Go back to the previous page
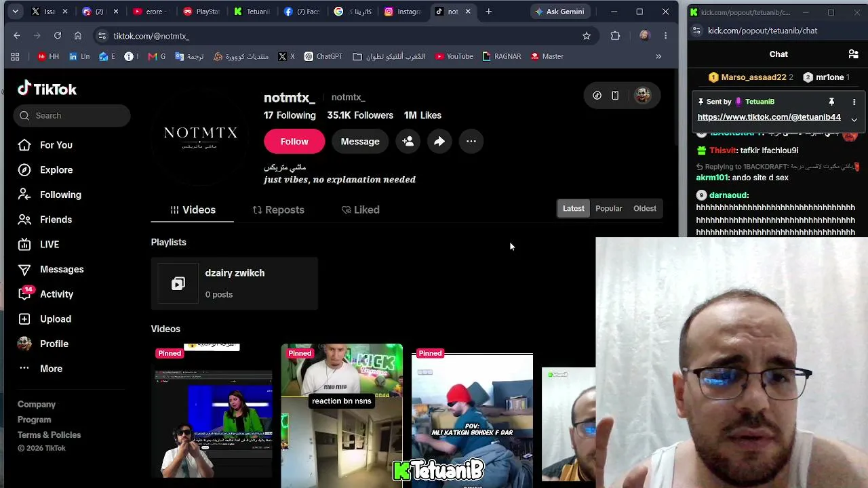Viewport: 868px width, 488px height. click(x=17, y=36)
